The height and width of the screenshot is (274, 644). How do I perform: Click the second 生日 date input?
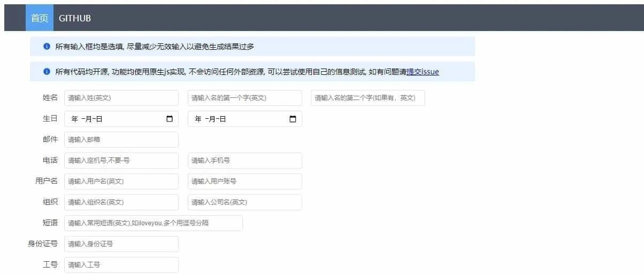tap(245, 119)
